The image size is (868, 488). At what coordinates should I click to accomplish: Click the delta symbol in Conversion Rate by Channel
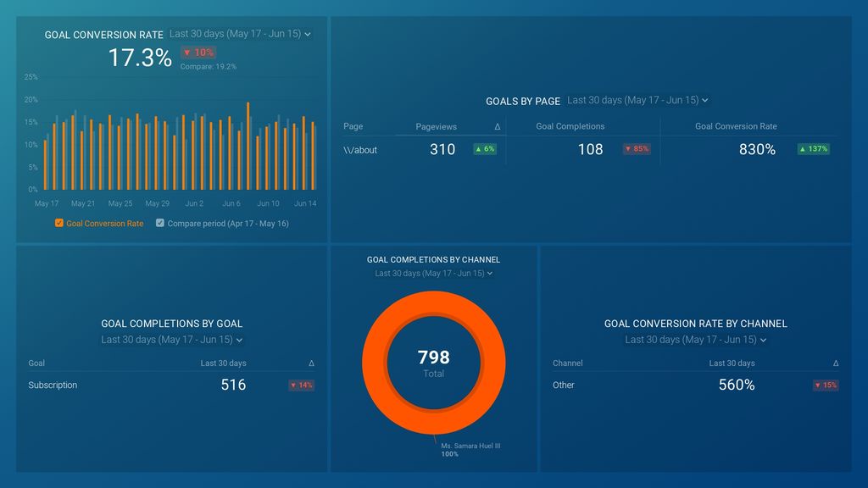(834, 363)
